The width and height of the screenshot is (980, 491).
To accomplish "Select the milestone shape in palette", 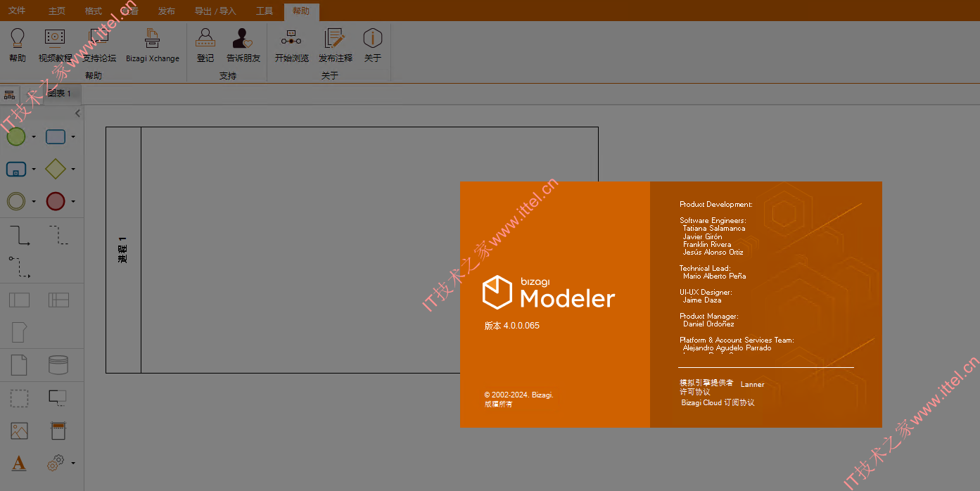I will tap(19, 332).
